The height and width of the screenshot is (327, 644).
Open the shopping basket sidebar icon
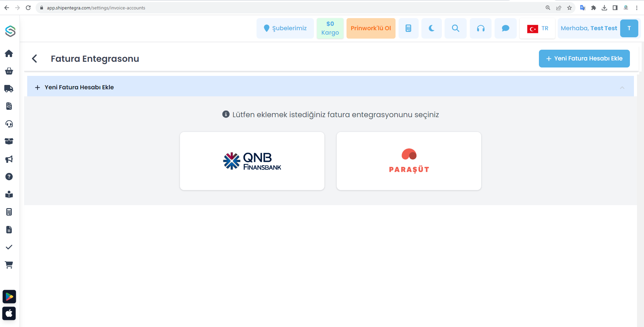click(9, 71)
